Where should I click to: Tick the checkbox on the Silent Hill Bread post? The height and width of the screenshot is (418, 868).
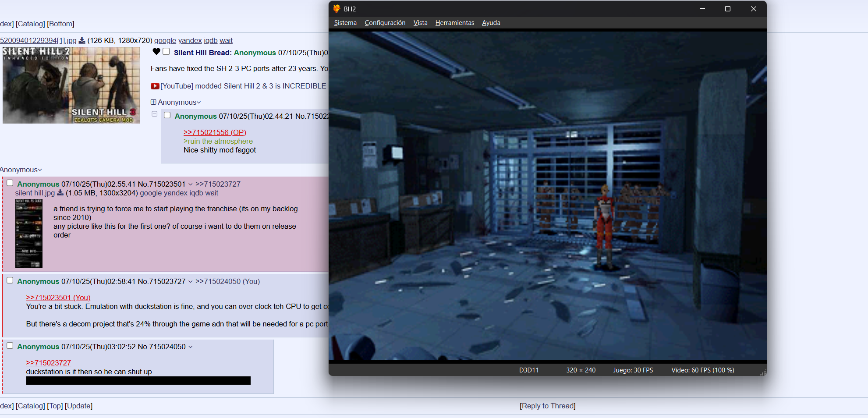pyautogui.click(x=166, y=52)
